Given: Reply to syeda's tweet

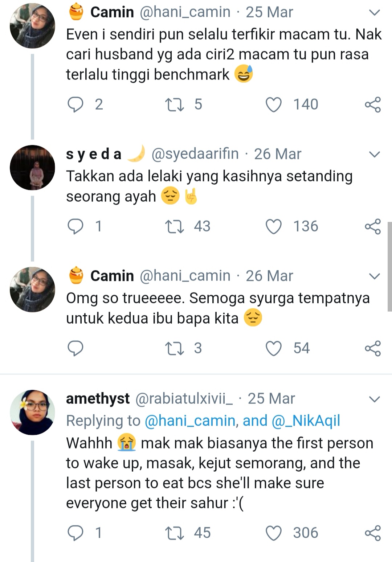Looking at the screenshot, I should click(75, 226).
